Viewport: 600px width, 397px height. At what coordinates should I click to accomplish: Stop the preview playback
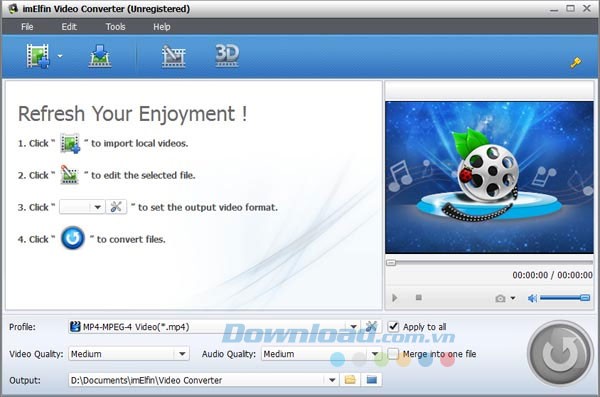pos(419,297)
